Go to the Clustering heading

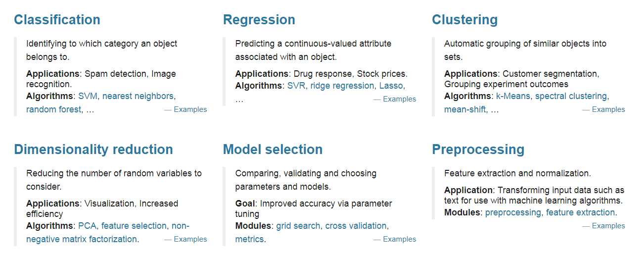click(465, 20)
